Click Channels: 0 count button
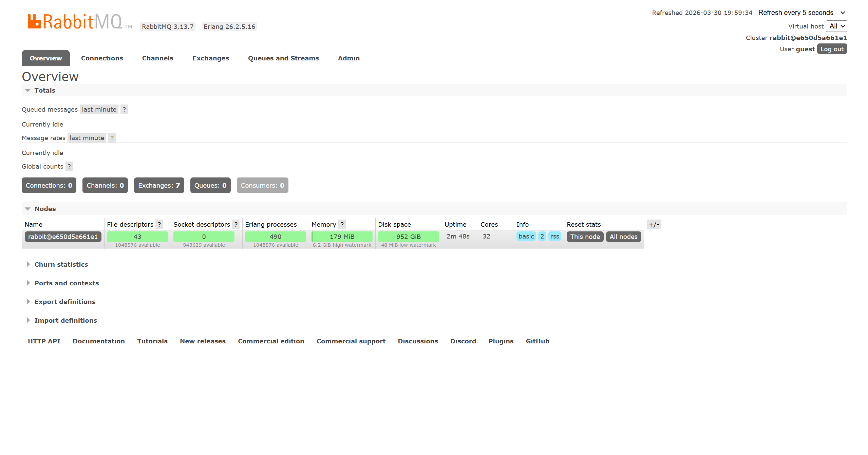The width and height of the screenshot is (868, 455). (105, 185)
